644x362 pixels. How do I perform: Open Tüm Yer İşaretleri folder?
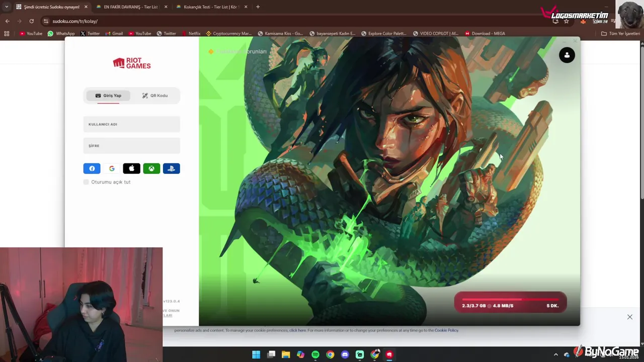620,34
